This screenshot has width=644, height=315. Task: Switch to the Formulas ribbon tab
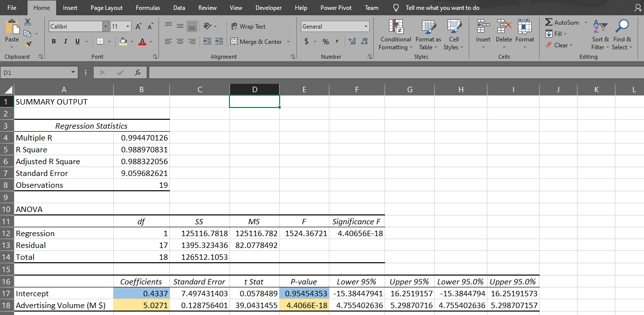point(148,8)
